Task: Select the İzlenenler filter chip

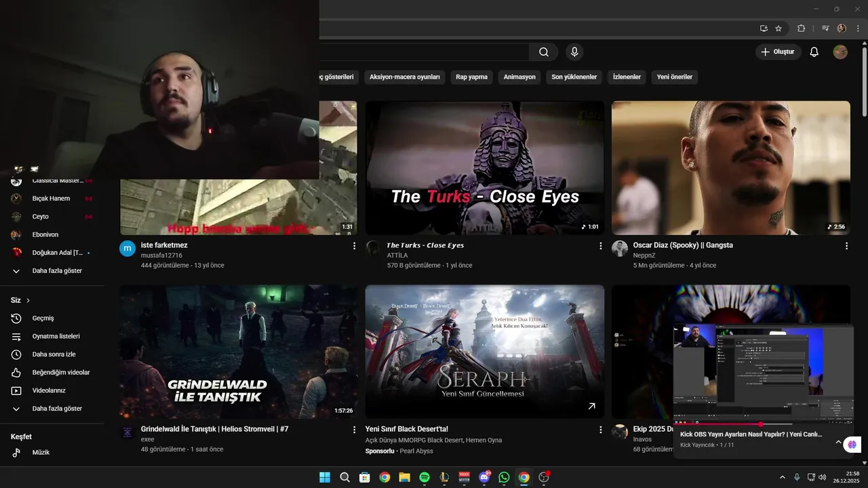Action: pos(627,77)
